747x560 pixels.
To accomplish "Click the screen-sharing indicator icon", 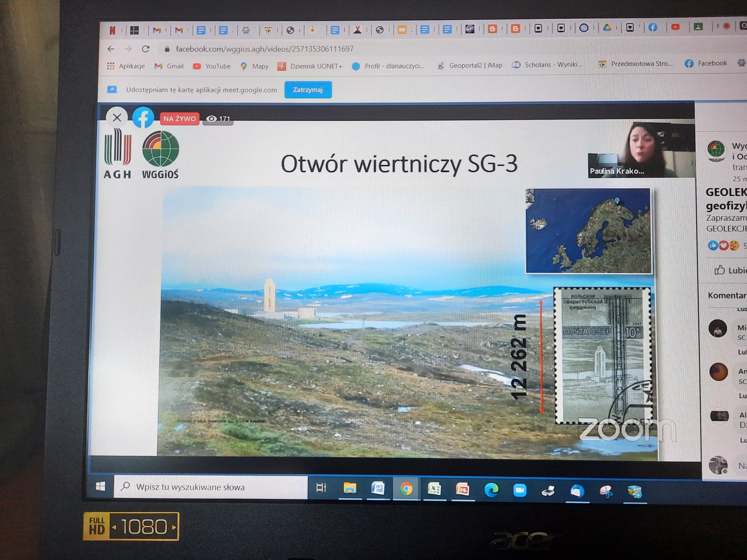I will click(112, 89).
